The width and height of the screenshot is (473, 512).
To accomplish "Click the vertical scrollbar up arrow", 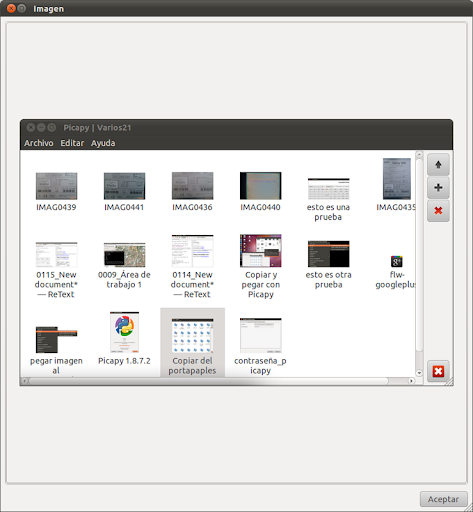I will [x=419, y=155].
